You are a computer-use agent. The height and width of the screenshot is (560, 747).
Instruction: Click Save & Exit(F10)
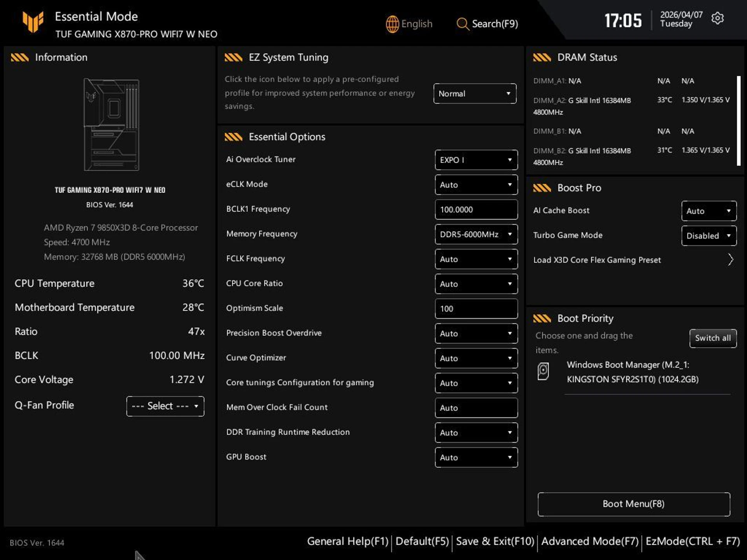click(495, 541)
